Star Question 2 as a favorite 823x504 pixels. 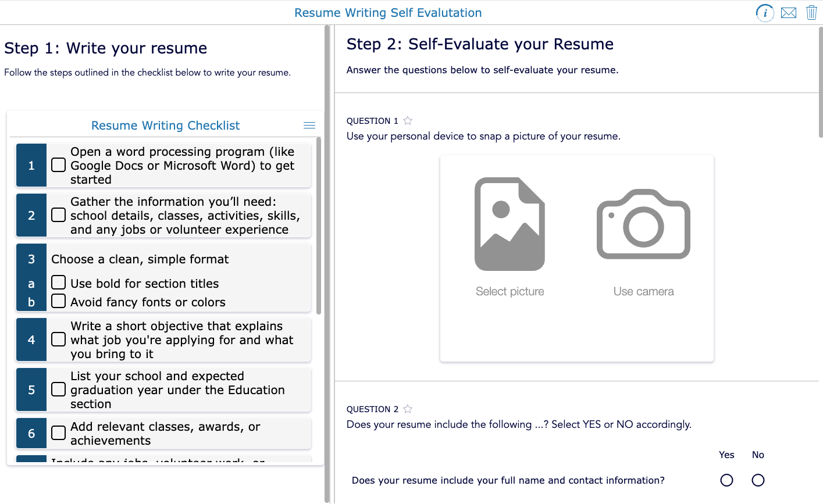[407, 409]
